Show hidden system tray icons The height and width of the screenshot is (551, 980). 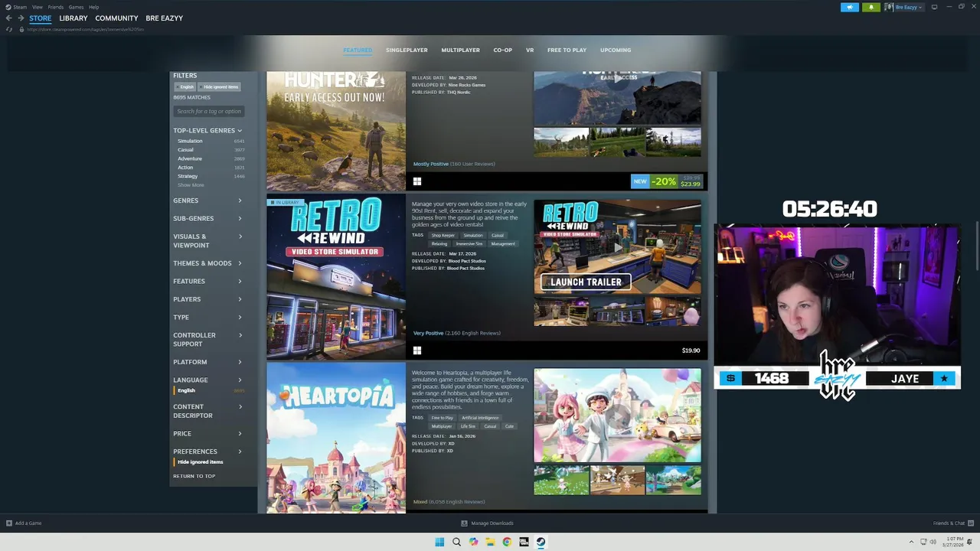(x=911, y=542)
